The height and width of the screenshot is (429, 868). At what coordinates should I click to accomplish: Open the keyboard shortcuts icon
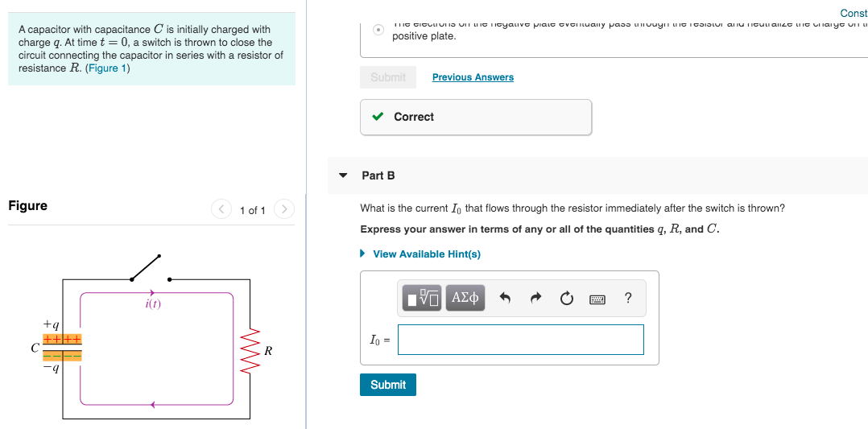click(x=597, y=299)
